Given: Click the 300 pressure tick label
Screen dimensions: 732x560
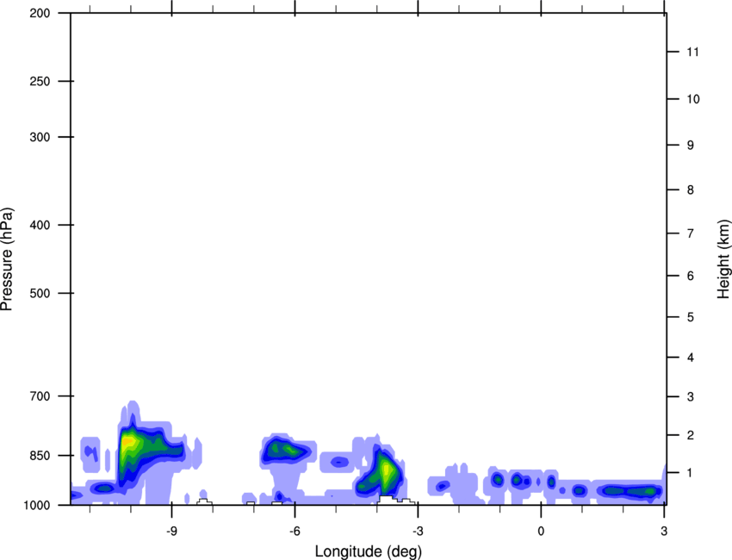Looking at the screenshot, I should (40, 137).
